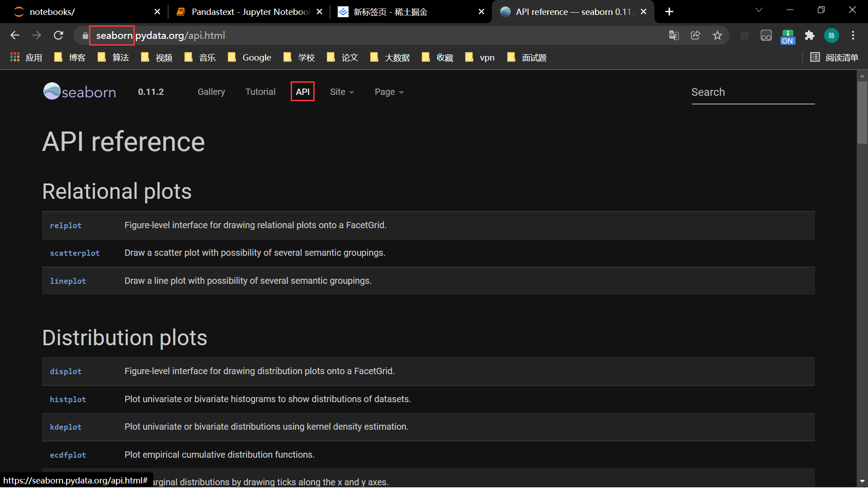
Task: Click into the Search input field
Action: 753,92
